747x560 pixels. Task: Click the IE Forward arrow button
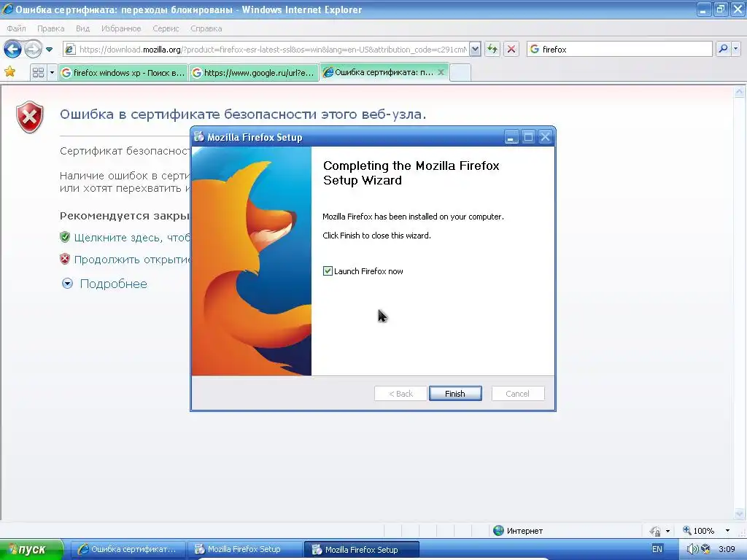pyautogui.click(x=33, y=49)
